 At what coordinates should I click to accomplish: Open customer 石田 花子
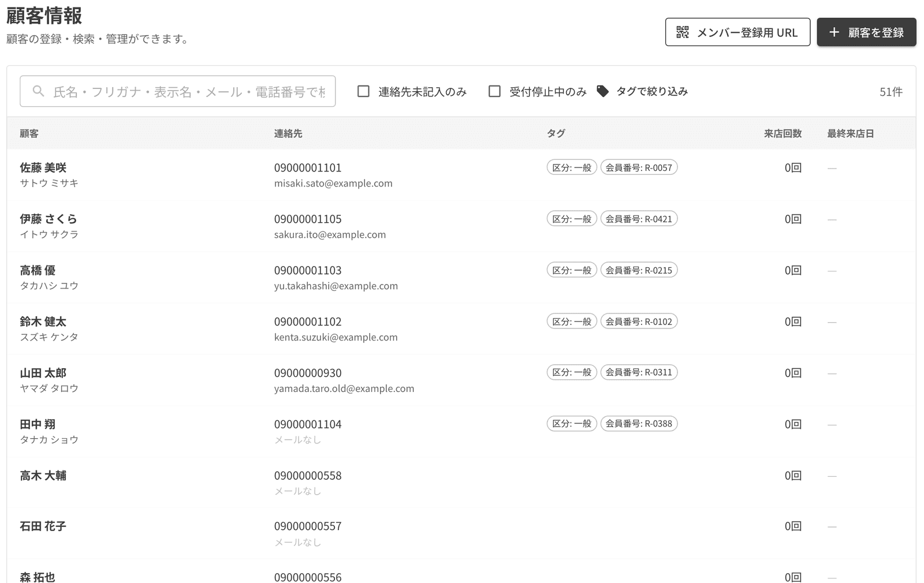(x=43, y=526)
